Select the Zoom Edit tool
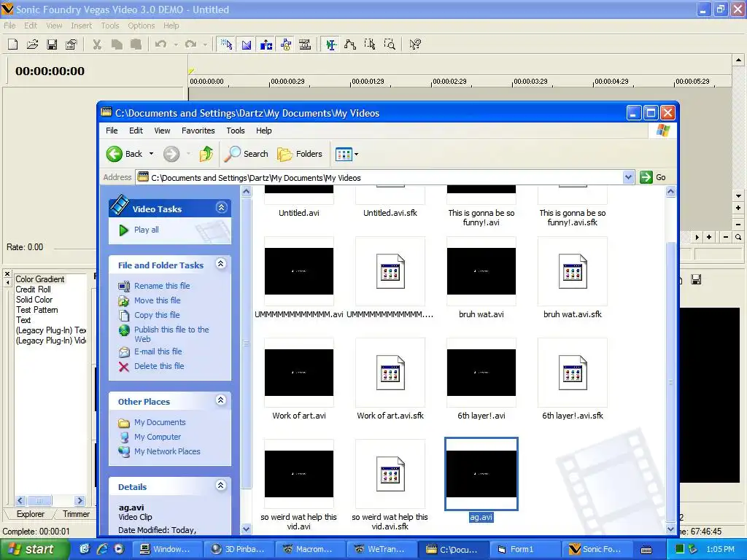This screenshot has height=560, width=747. (390, 44)
